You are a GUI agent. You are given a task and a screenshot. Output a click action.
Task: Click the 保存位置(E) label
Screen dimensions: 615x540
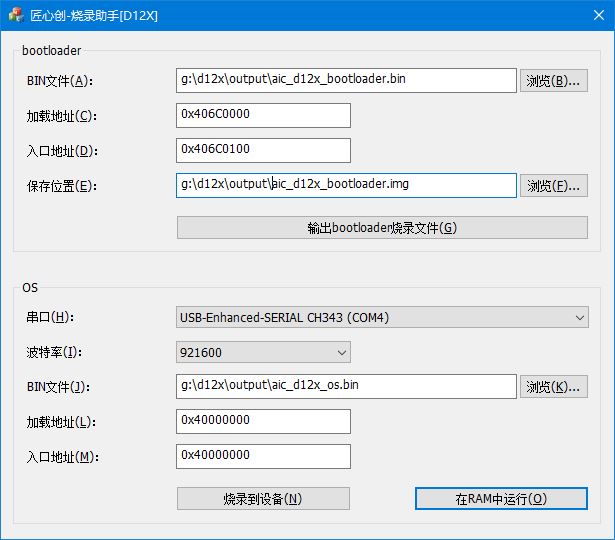pyautogui.click(x=62, y=186)
